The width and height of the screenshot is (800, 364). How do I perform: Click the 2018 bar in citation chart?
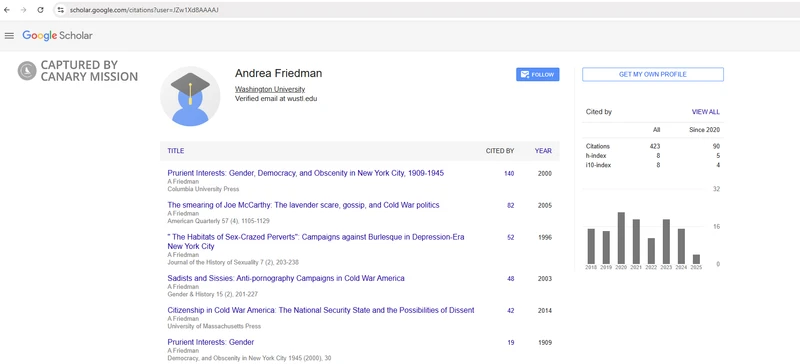[x=591, y=246]
